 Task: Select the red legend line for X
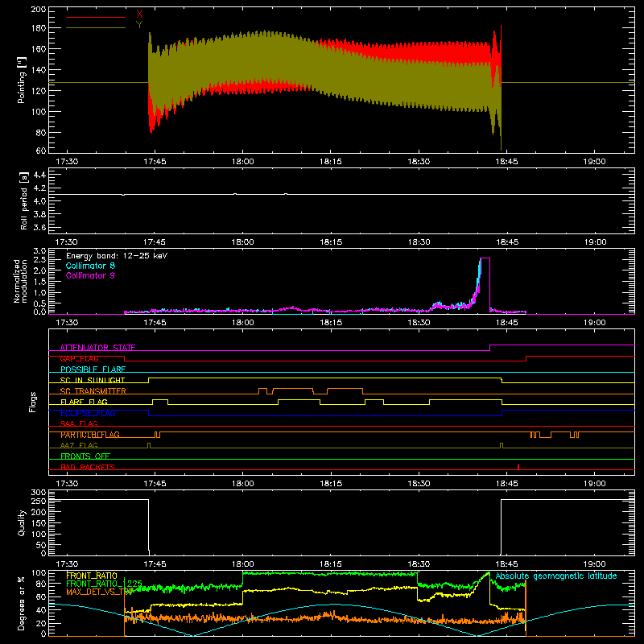tap(96, 17)
